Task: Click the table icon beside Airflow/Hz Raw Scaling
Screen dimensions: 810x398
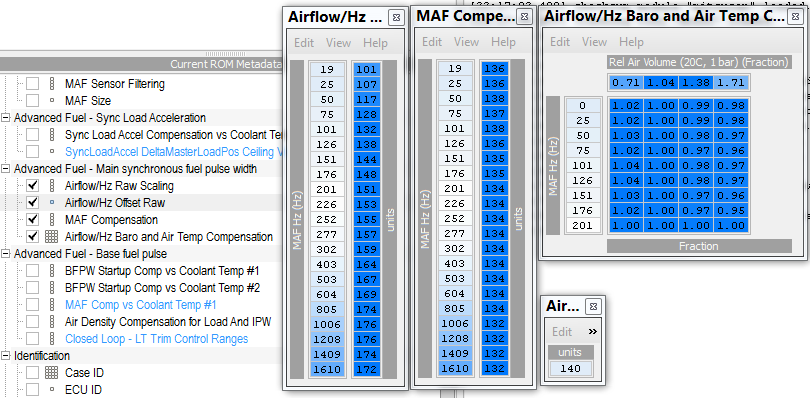Action: pyautogui.click(x=51, y=186)
